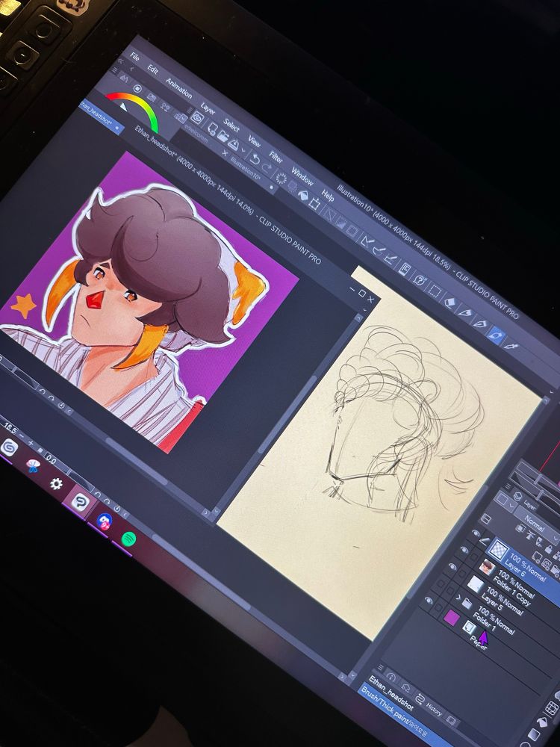
Task: Click the Snap to Ruler icon
Action: (x=367, y=241)
